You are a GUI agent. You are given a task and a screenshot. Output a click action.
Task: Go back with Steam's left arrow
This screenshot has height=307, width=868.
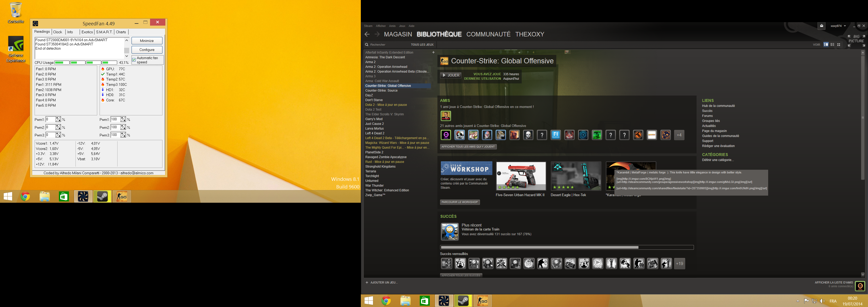[367, 34]
